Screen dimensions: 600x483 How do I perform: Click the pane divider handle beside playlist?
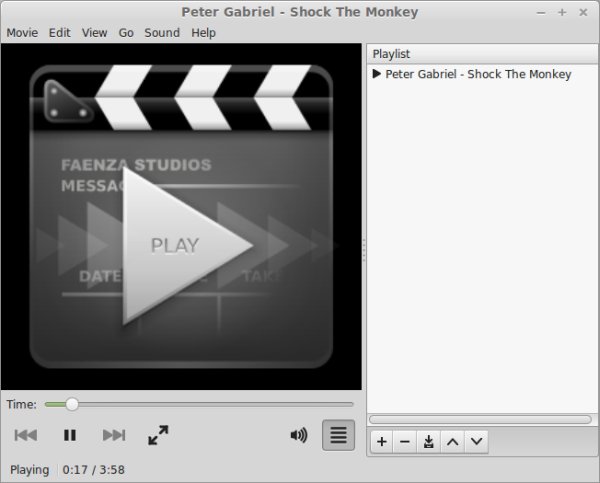(x=364, y=251)
